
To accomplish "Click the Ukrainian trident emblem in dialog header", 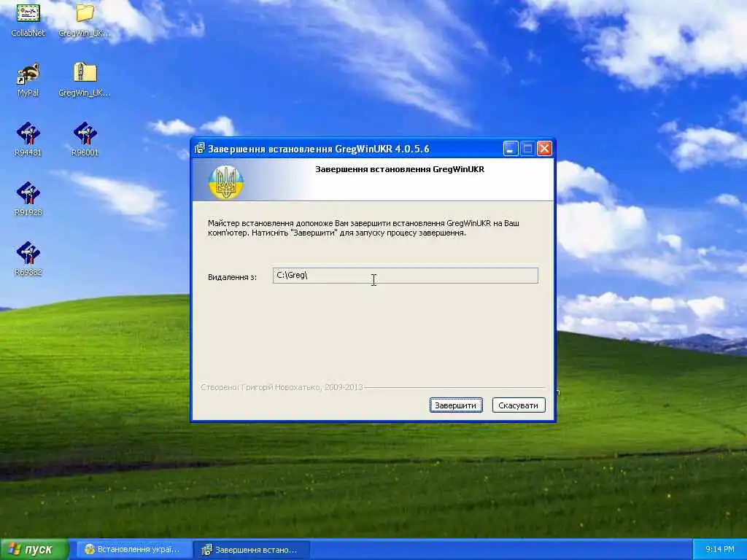I will click(x=226, y=182).
